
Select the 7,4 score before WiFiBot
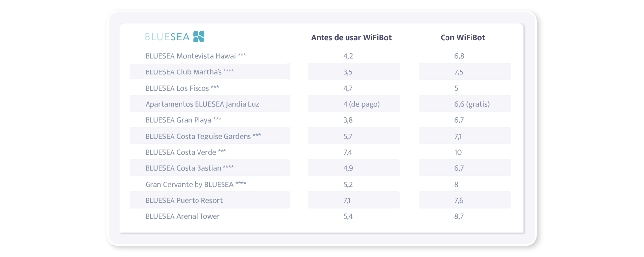[x=348, y=152]
